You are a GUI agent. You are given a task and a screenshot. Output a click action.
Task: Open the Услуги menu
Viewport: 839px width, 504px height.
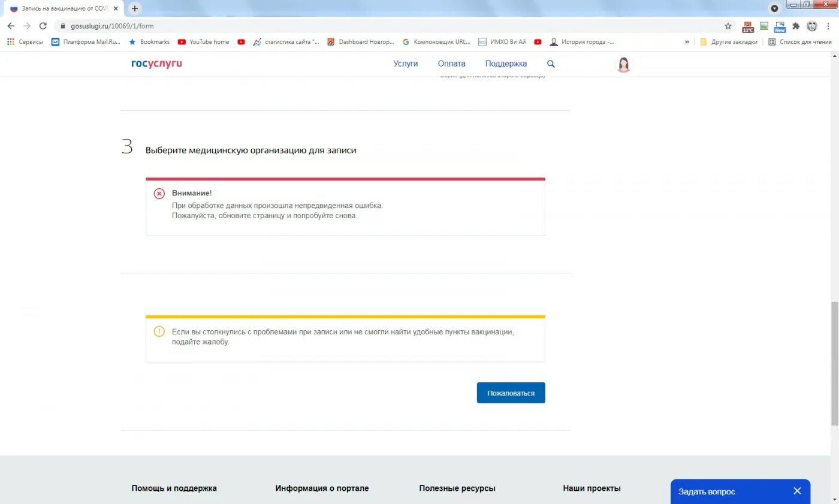click(406, 64)
